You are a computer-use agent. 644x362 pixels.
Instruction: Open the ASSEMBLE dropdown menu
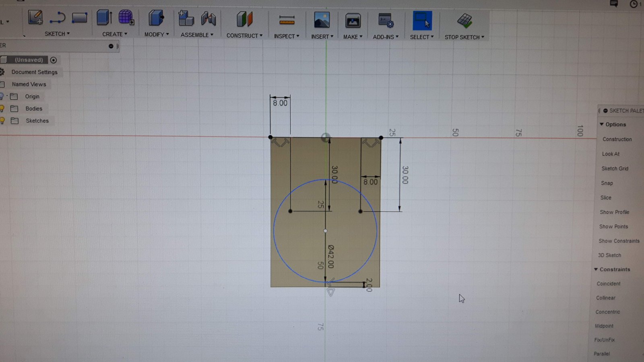coord(197,35)
